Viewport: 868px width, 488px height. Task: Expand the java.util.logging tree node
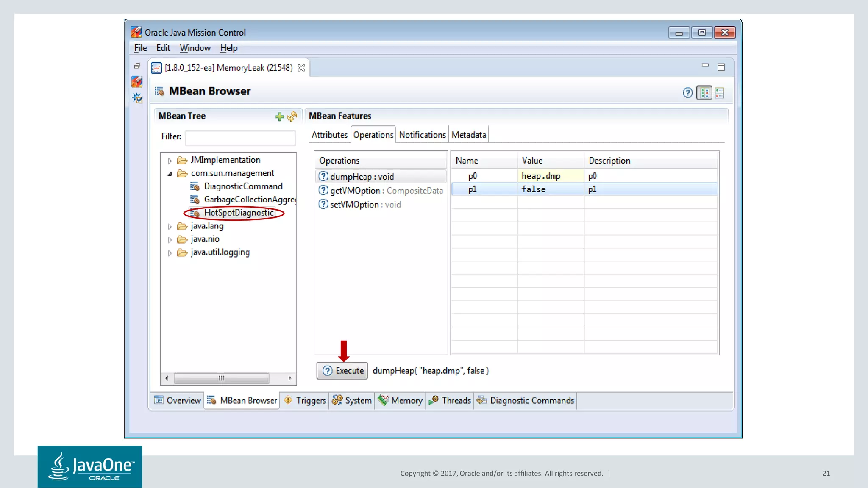tap(170, 253)
